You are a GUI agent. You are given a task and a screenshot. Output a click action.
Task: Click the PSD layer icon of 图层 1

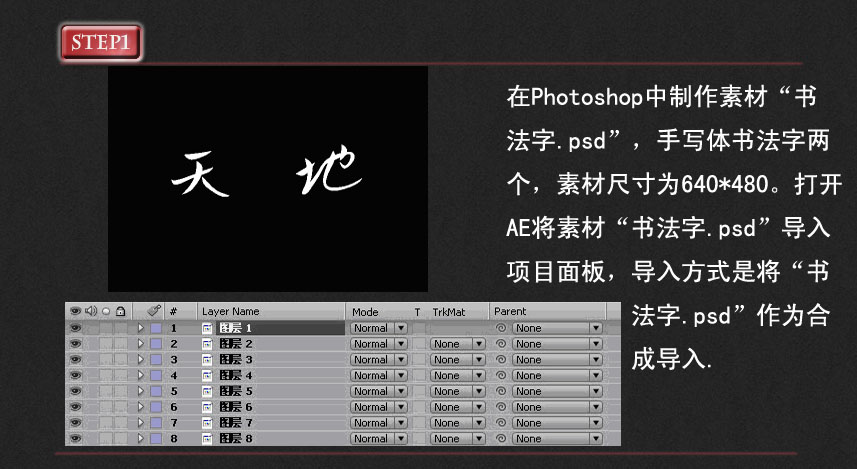[x=207, y=328]
